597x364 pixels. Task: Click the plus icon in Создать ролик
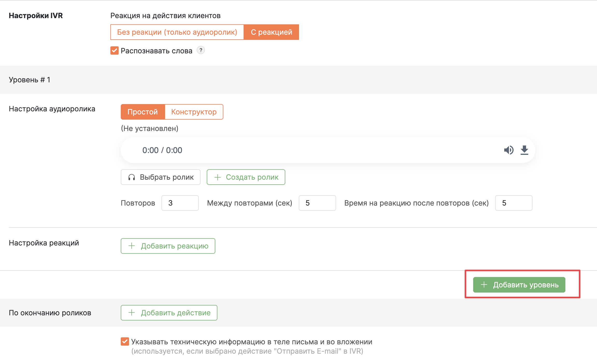[x=218, y=177]
